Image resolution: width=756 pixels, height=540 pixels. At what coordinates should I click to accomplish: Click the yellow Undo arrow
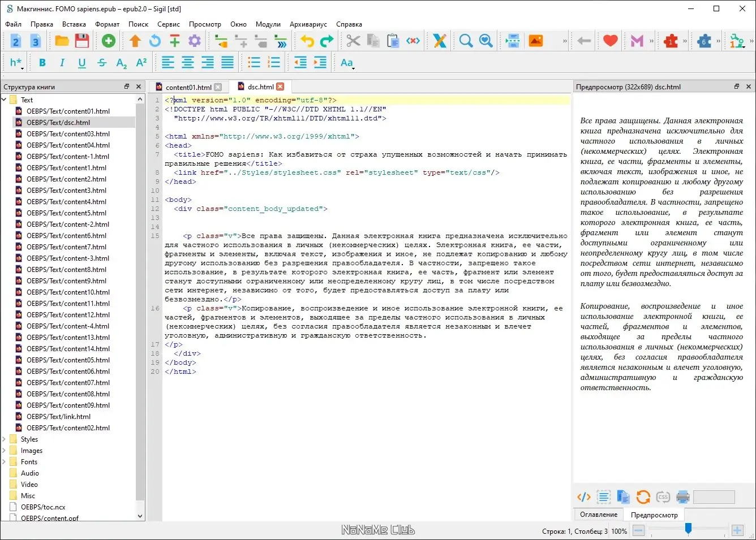[307, 41]
